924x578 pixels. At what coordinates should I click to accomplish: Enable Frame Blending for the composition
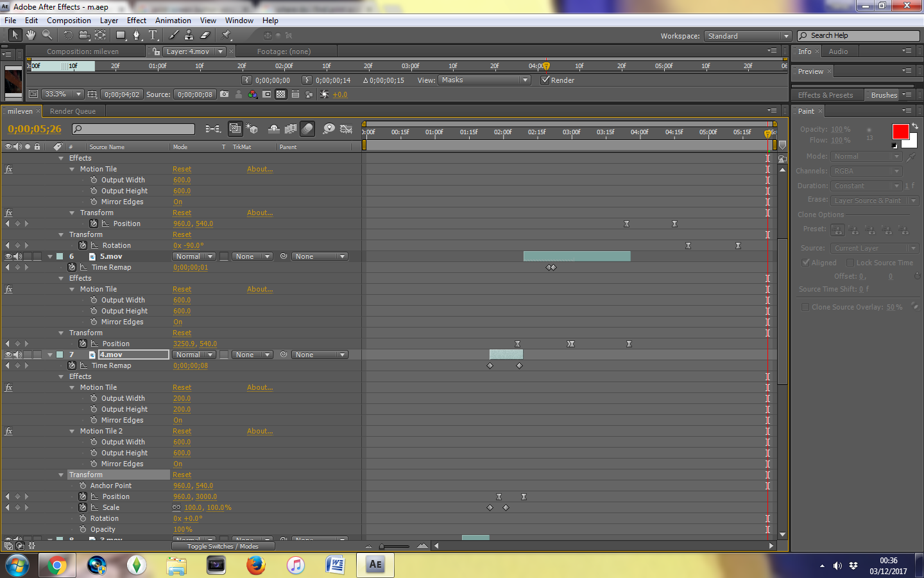coord(289,128)
